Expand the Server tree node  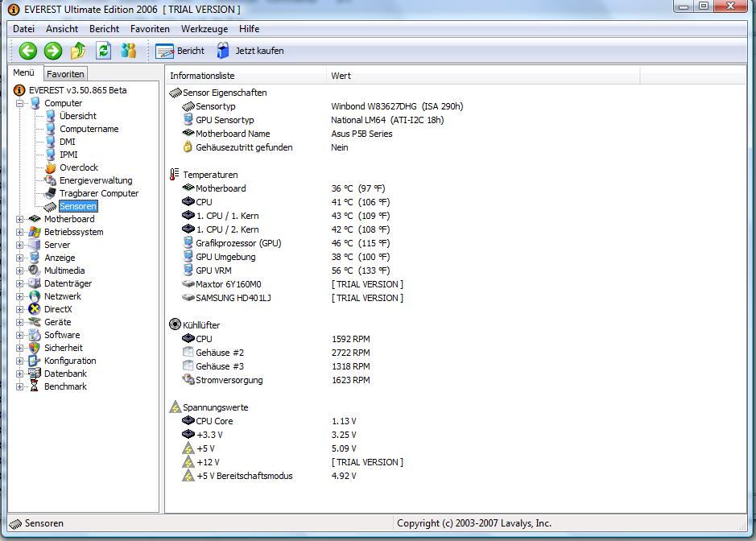(20, 245)
